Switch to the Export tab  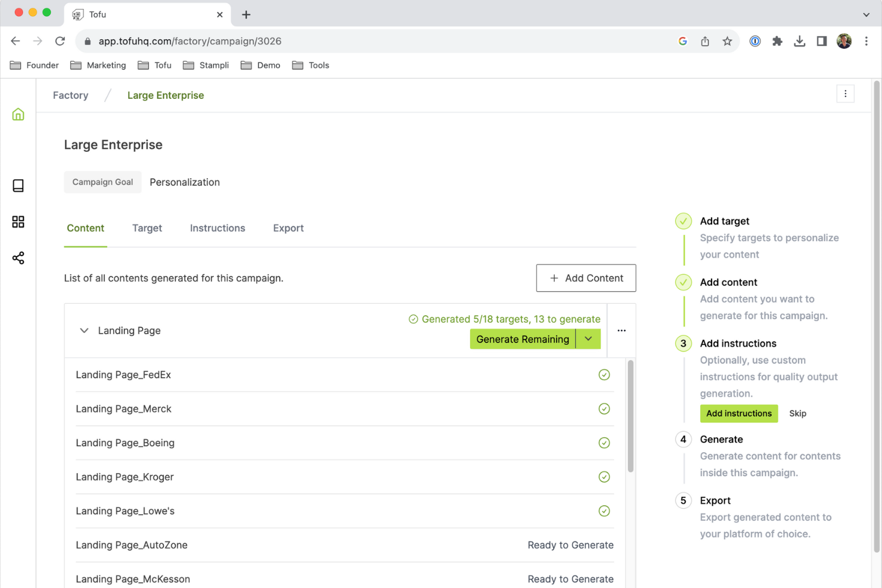[x=288, y=228]
